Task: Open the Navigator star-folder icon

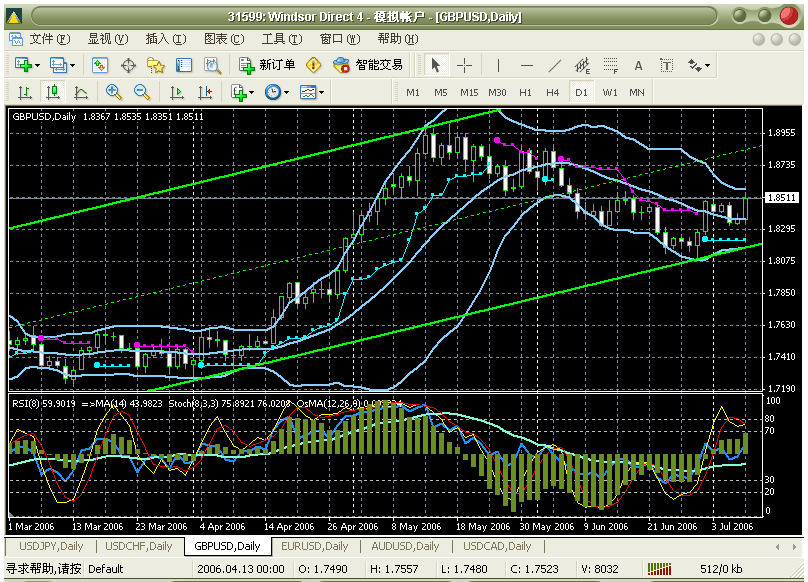Action: tap(156, 65)
